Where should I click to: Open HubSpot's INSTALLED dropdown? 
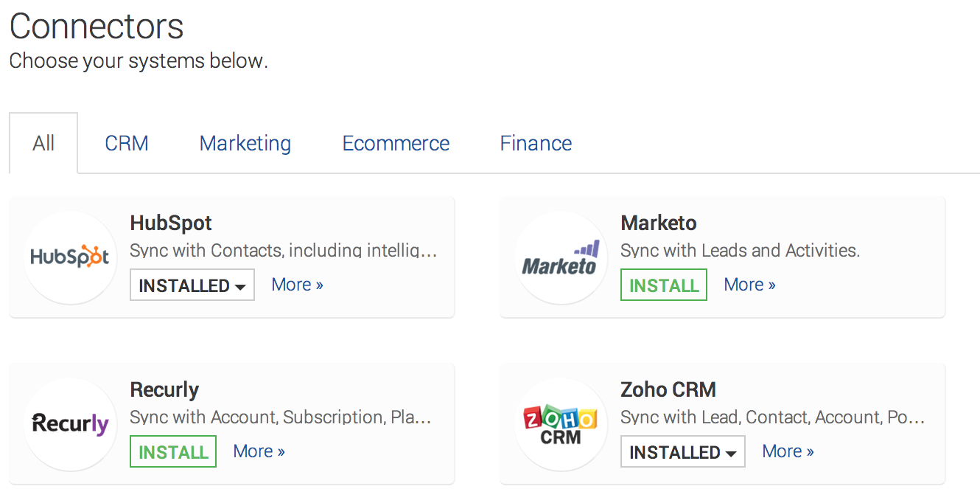(x=192, y=285)
